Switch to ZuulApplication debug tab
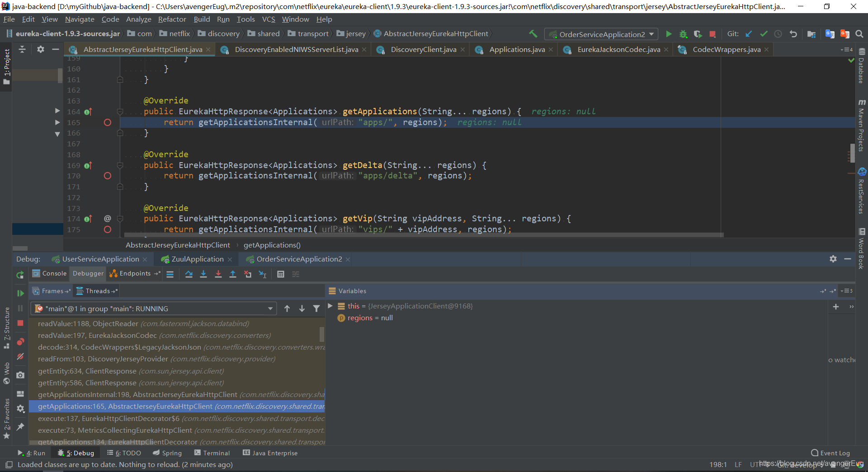This screenshot has height=472, width=868. coord(198,259)
